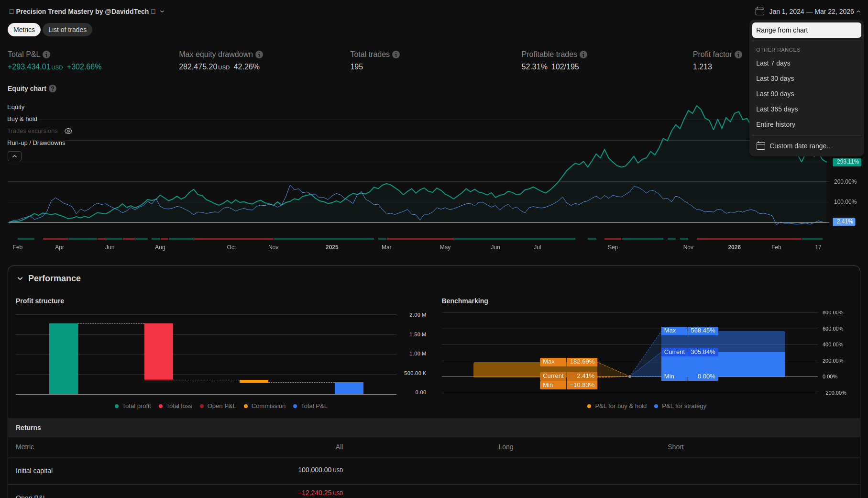The height and width of the screenshot is (498, 868).
Task: Click the Max equity drawdown info icon
Action: [259, 55]
